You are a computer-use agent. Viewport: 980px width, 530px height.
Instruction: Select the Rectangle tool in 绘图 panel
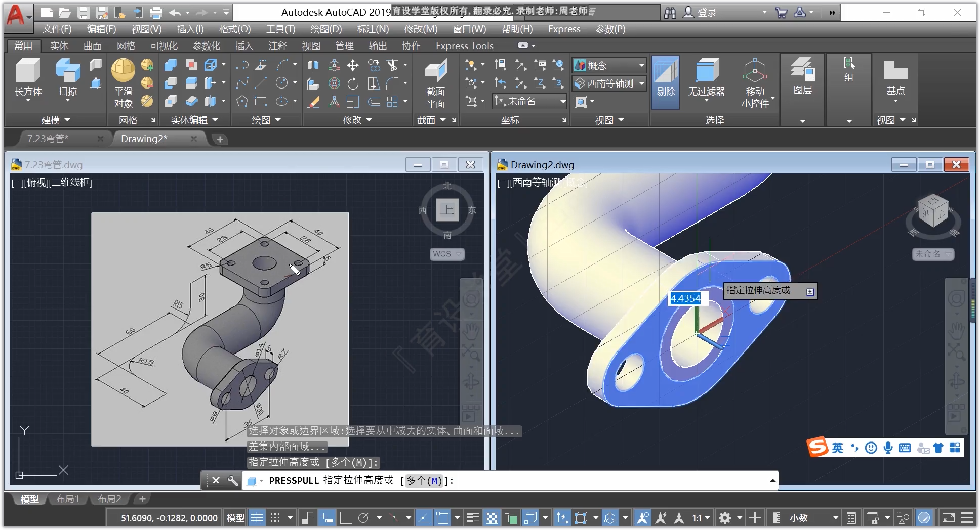pyautogui.click(x=261, y=102)
